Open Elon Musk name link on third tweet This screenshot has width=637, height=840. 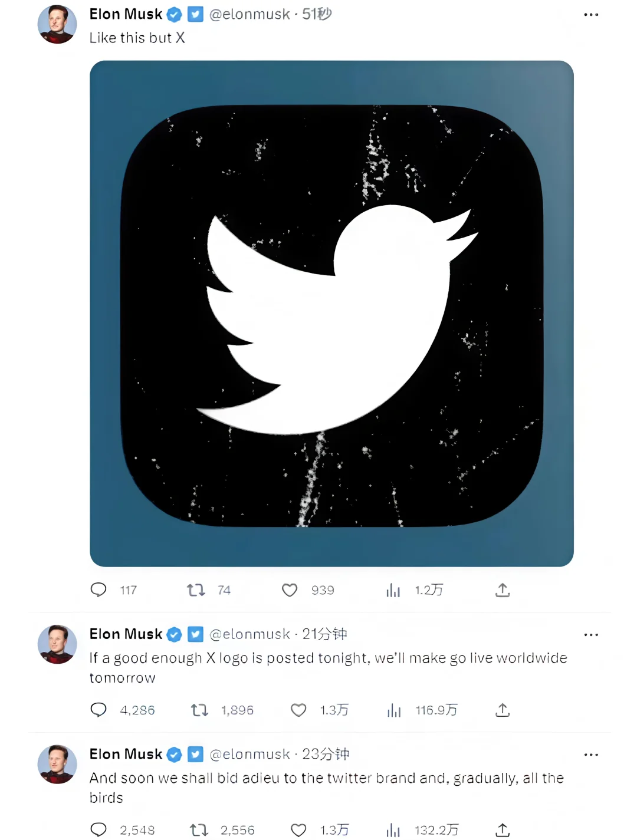click(x=126, y=754)
